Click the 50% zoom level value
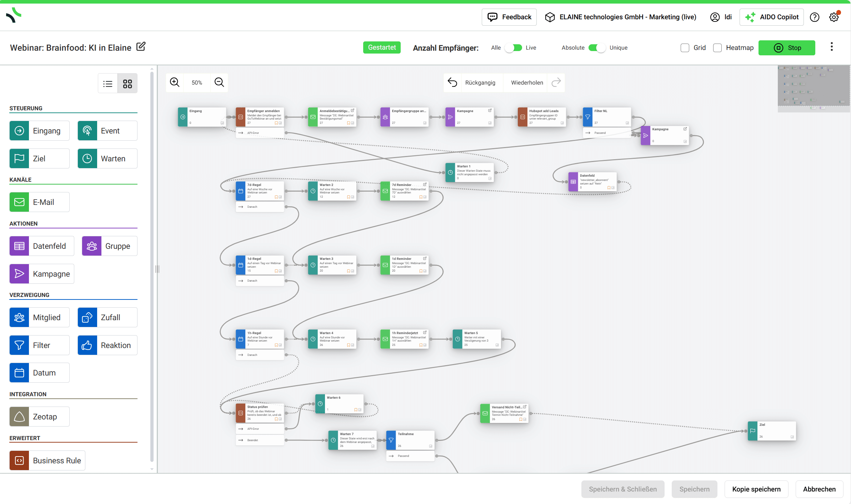851x504 pixels. 197,82
